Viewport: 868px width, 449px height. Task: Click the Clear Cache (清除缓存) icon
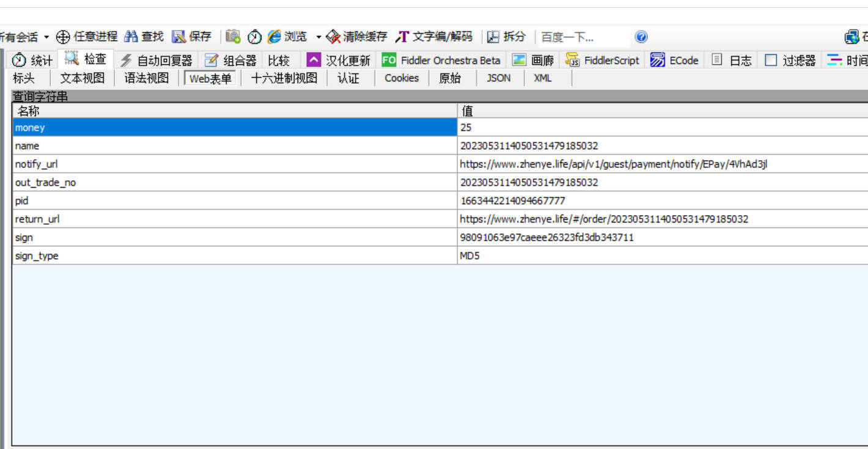coord(333,37)
